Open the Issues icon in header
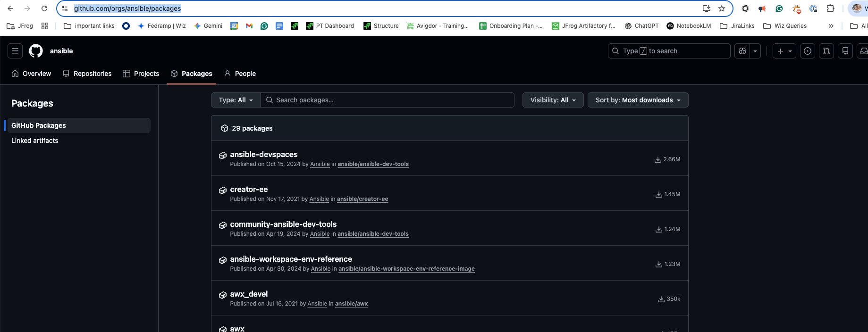 click(x=808, y=51)
